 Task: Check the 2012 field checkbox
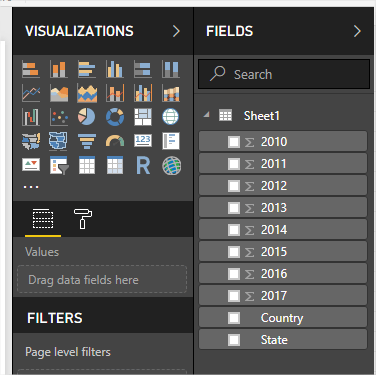tap(234, 186)
